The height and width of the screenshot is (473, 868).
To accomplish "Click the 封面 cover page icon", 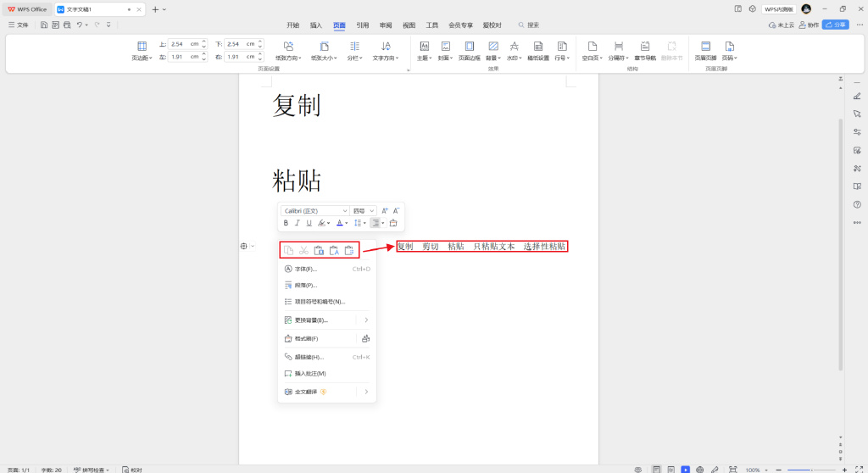I will coord(446,47).
